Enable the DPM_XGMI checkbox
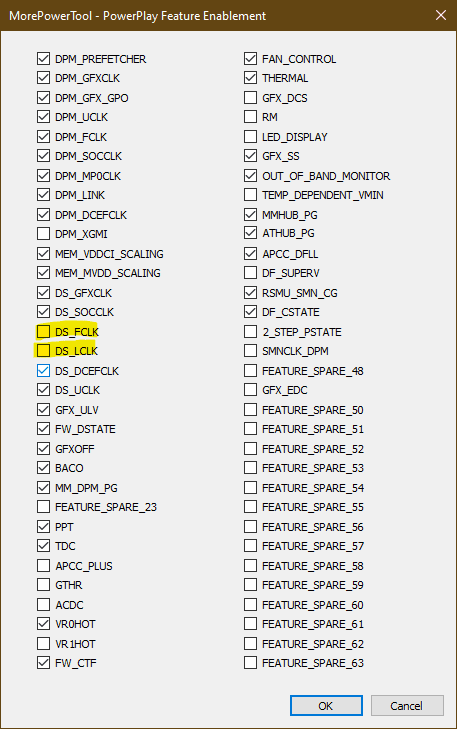 43,234
